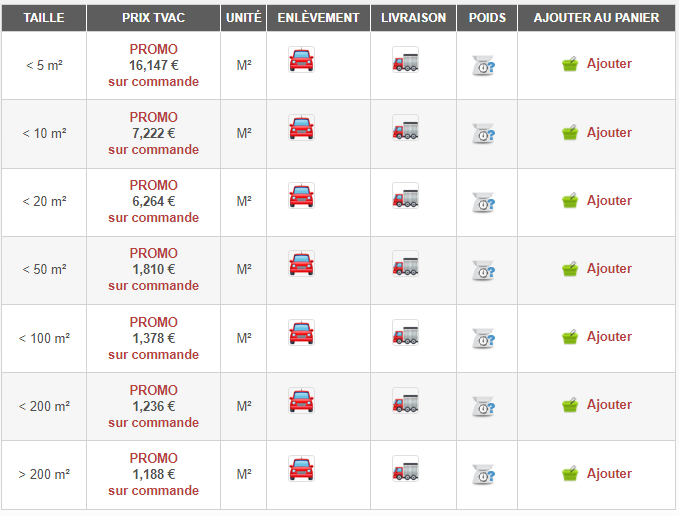Click the weight scale icon for > 200 m²
This screenshot has height=516, width=679.
coord(484,476)
